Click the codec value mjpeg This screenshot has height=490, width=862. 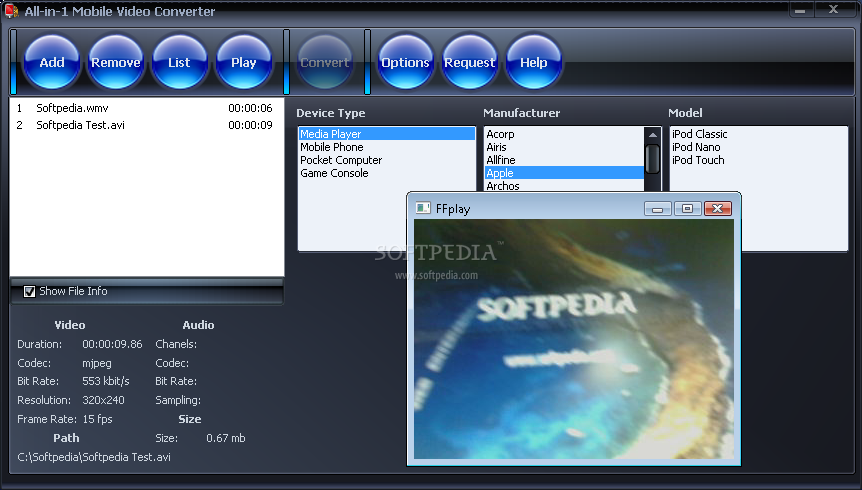click(97, 364)
